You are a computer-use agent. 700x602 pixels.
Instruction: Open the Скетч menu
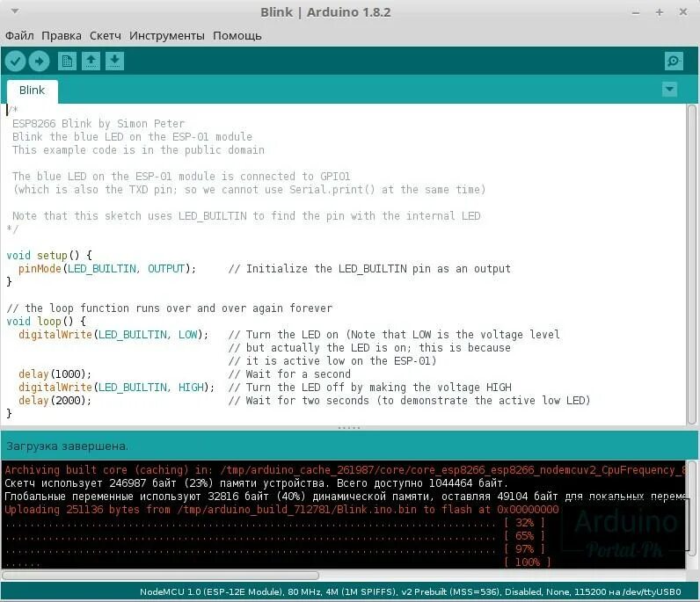(x=106, y=35)
